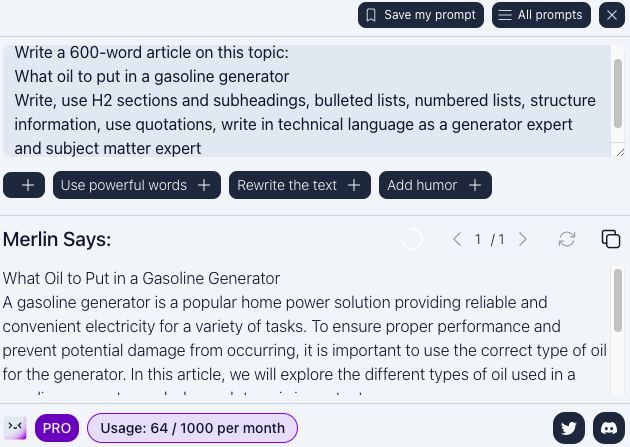The height and width of the screenshot is (447, 630).
Task: Click the prompt text box scrollbar
Action: point(618,90)
